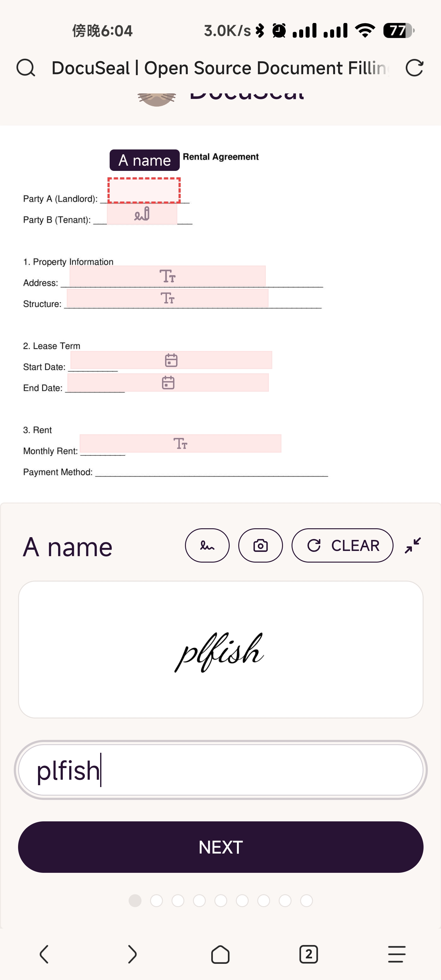Open camera to upload signature photo
The width and height of the screenshot is (441, 980).
260,545
